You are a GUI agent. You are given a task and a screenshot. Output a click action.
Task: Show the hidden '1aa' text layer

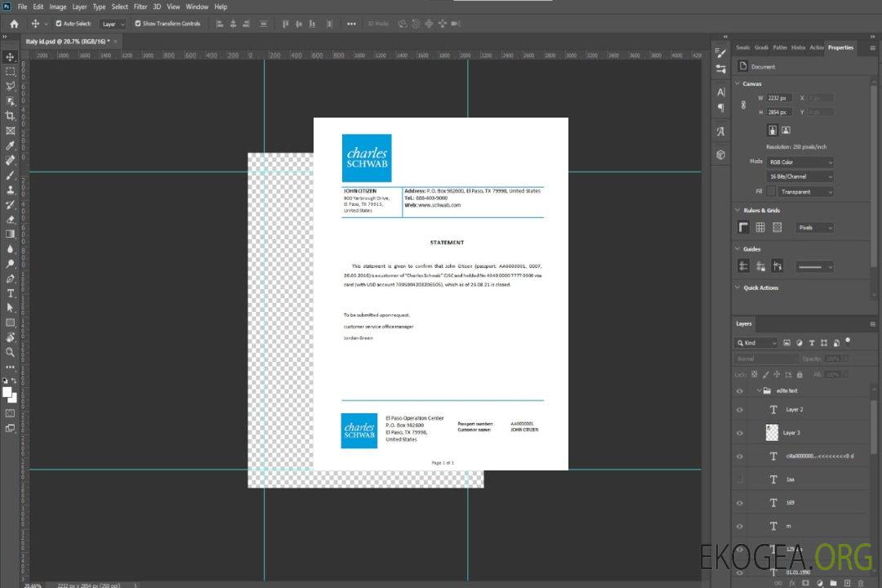point(740,479)
